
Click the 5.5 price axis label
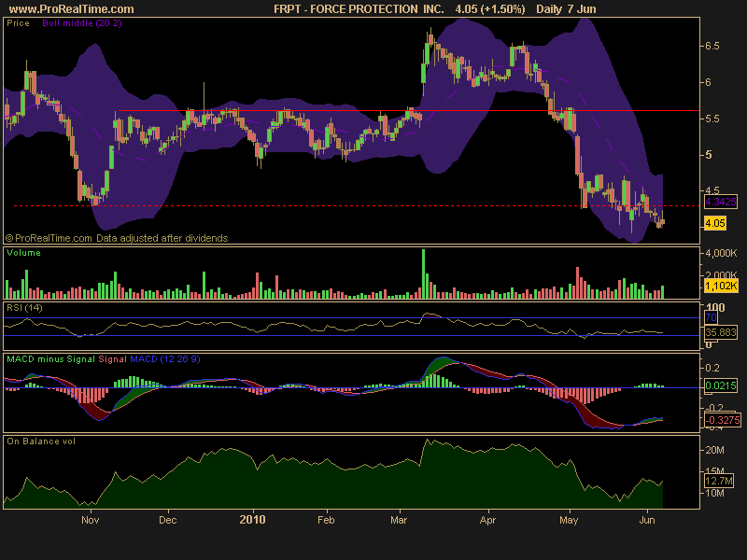(x=712, y=119)
